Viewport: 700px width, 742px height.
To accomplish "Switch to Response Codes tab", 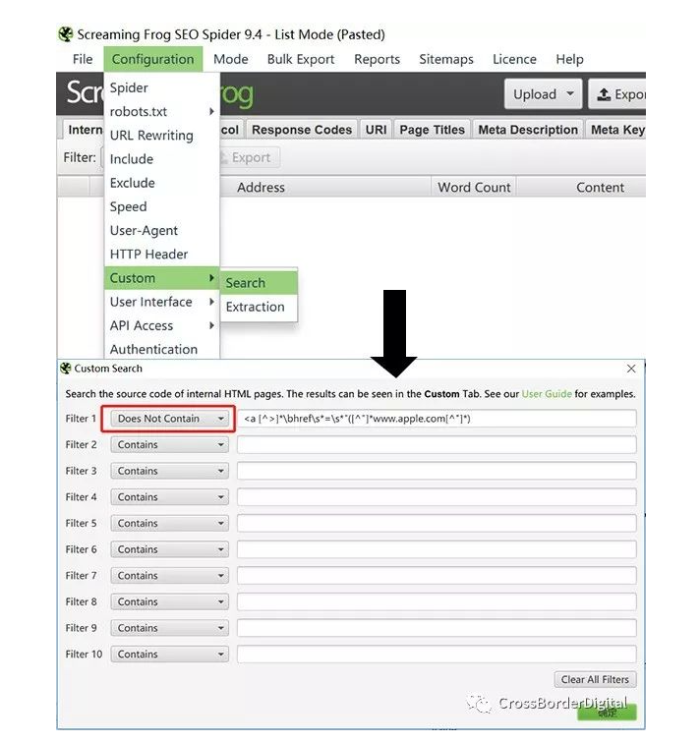I will click(302, 130).
